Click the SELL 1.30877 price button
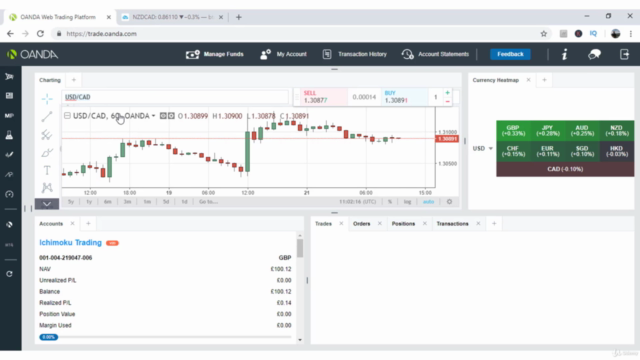640x360 pixels. 322,97
